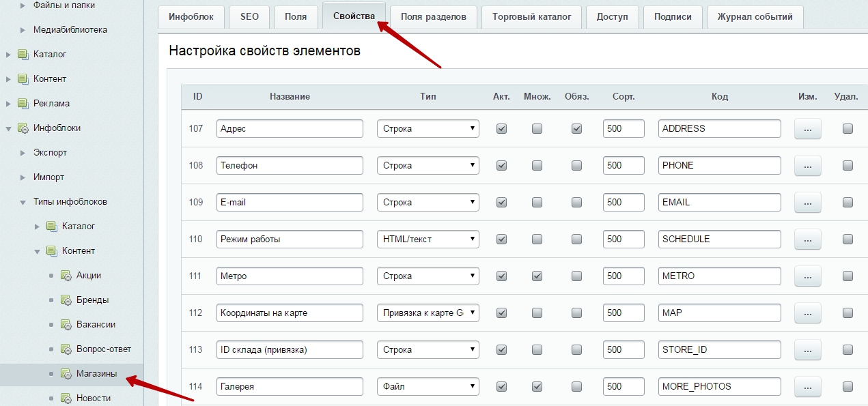Click the Вопрос-ответ infoblock icon
Viewport: 868px width, 406px height.
tap(66, 349)
